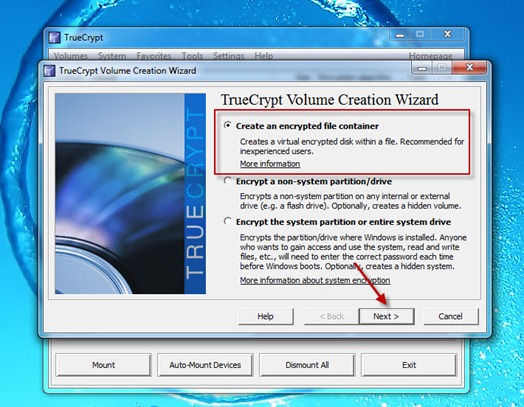Screen dimensions: 524x407
Task: Click the Help button in wizard
Action: click(x=266, y=316)
